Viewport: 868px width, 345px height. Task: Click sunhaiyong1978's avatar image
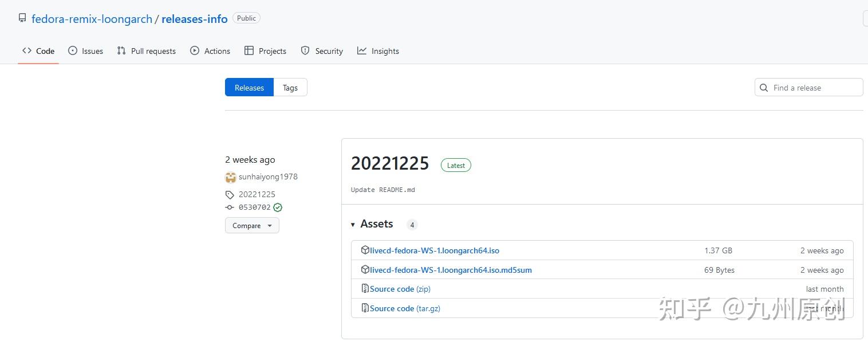click(231, 177)
